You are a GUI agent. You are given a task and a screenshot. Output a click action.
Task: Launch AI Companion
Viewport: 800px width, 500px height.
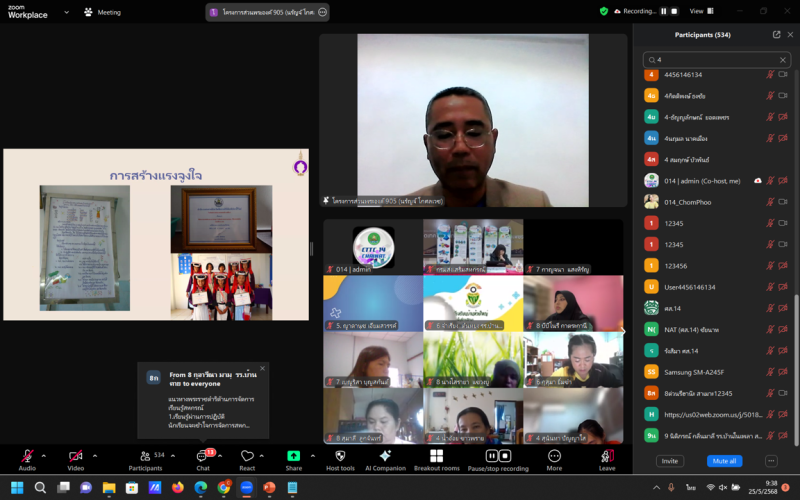pyautogui.click(x=385, y=460)
